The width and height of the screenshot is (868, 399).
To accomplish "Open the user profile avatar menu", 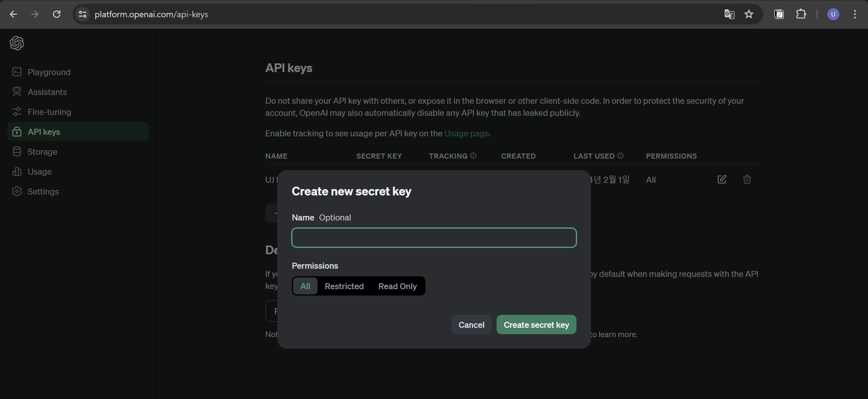I will (833, 14).
